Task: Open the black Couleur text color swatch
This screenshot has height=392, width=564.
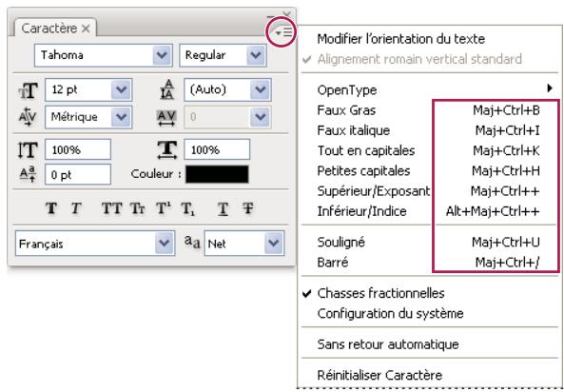Action: 217,174
